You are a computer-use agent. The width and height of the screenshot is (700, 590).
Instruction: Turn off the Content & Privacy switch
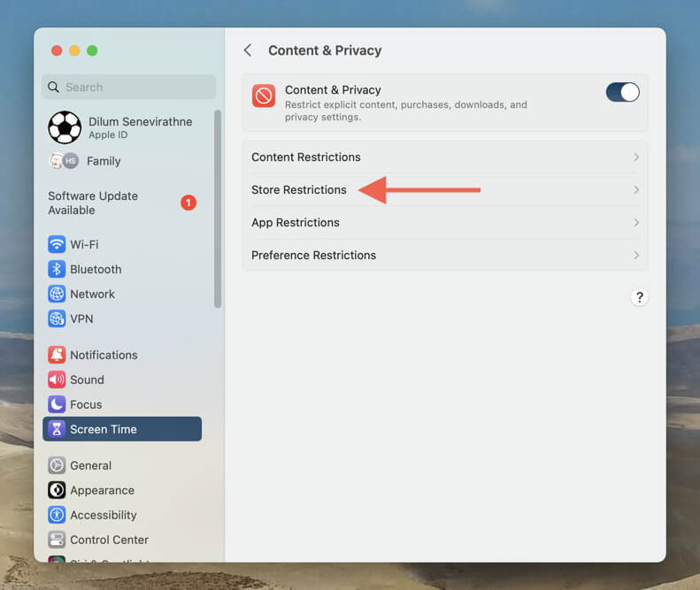pos(622,92)
